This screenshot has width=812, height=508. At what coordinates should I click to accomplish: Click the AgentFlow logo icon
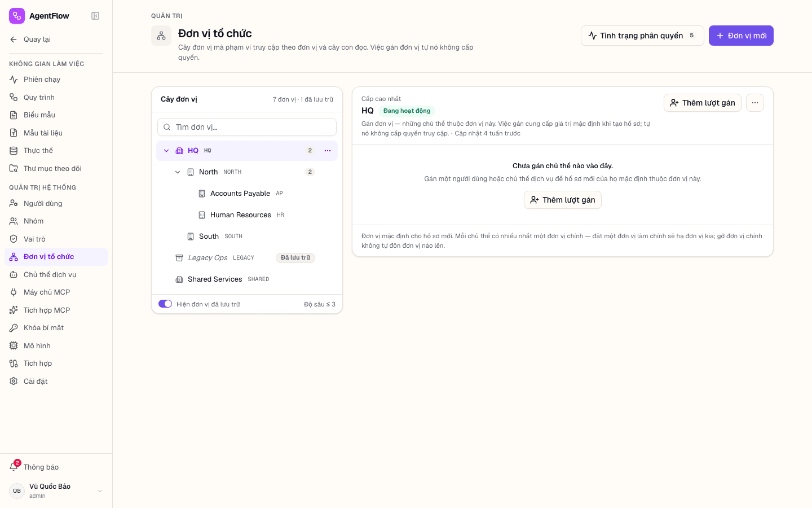click(x=17, y=16)
